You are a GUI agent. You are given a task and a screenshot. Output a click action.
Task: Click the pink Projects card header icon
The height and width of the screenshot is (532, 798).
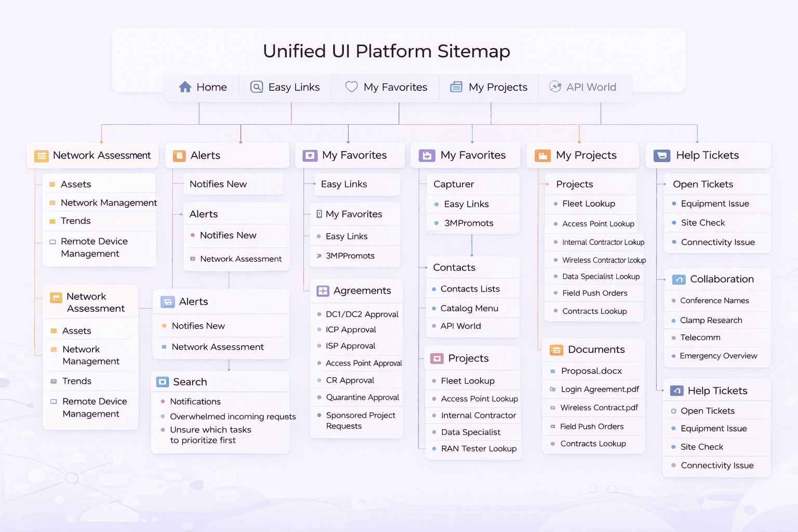click(x=437, y=358)
